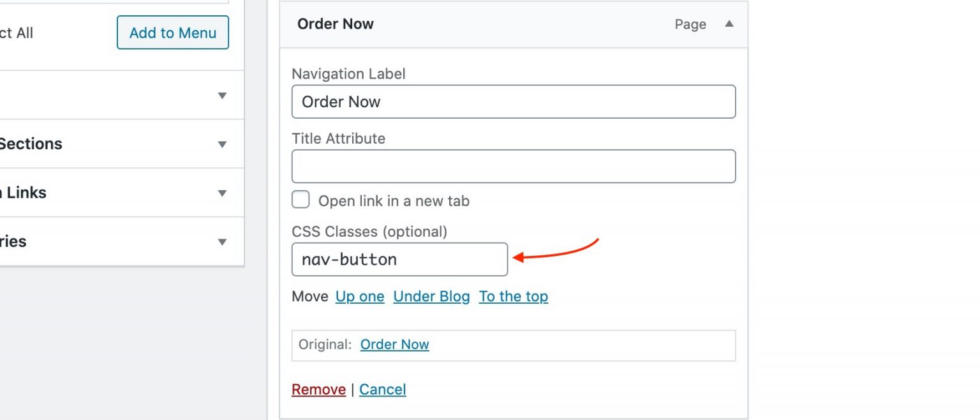
Task: Open the topmost collapsed sidebar accordion
Action: click(221, 94)
